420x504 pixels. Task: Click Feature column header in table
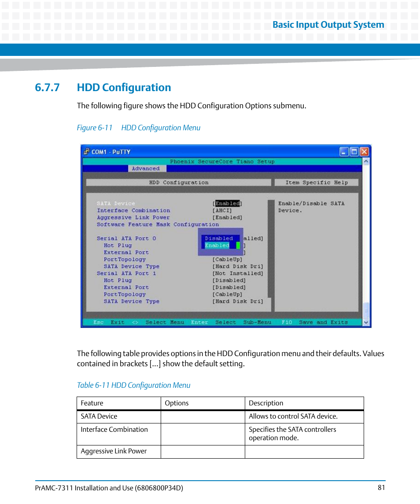click(x=119, y=403)
